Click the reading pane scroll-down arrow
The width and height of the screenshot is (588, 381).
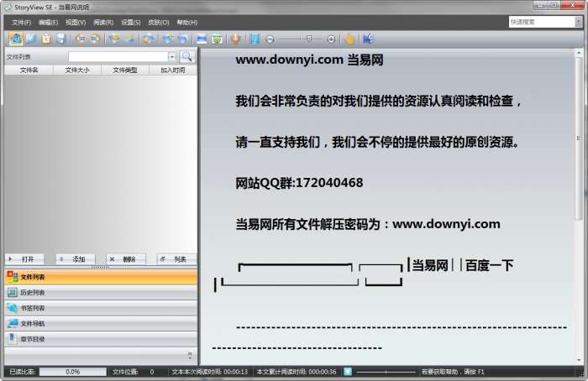click(579, 360)
